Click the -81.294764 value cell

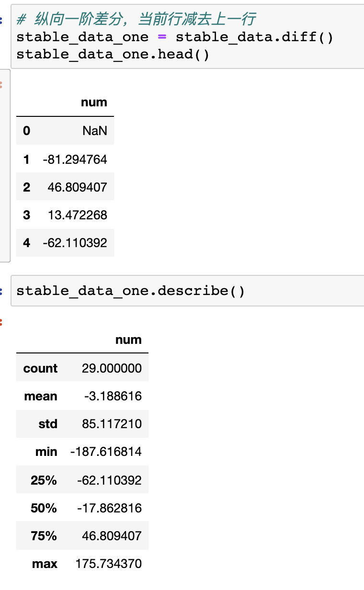pos(75,159)
